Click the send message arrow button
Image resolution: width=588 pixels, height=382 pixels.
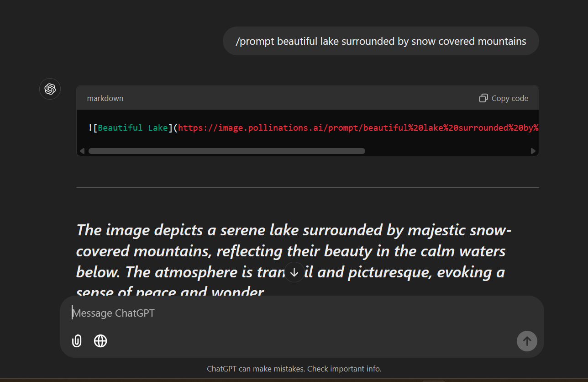point(527,341)
